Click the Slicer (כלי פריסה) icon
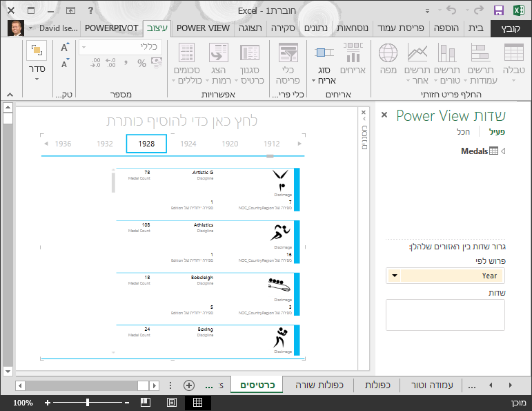 tap(288, 52)
